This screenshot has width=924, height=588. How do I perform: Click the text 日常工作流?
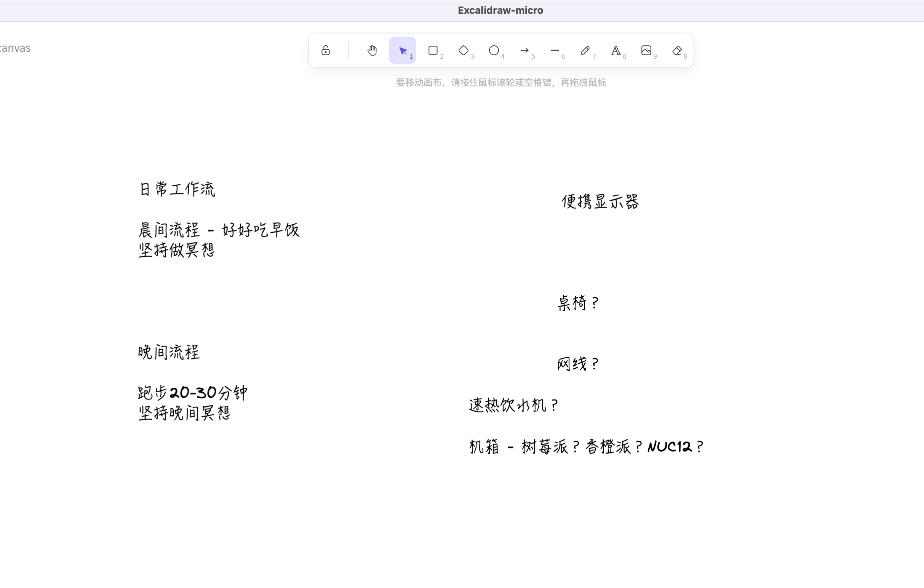[x=177, y=190]
